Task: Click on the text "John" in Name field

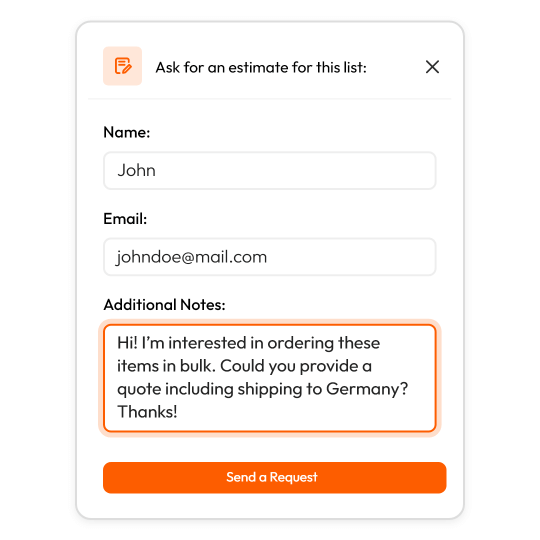Action: pos(136,170)
